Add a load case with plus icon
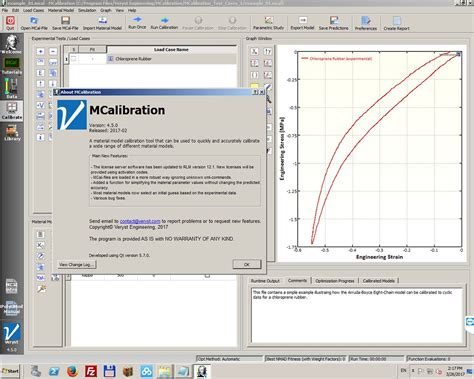Screen dimensions: 474x379 coord(40,51)
